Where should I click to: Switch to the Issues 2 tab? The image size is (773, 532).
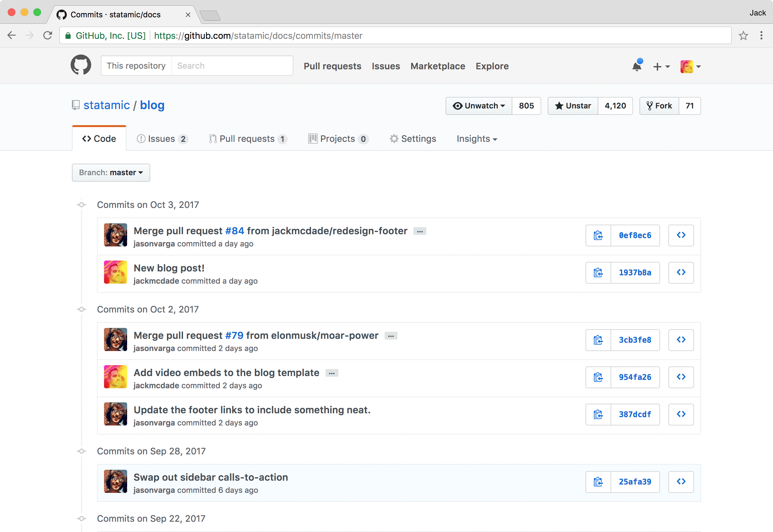[162, 139]
